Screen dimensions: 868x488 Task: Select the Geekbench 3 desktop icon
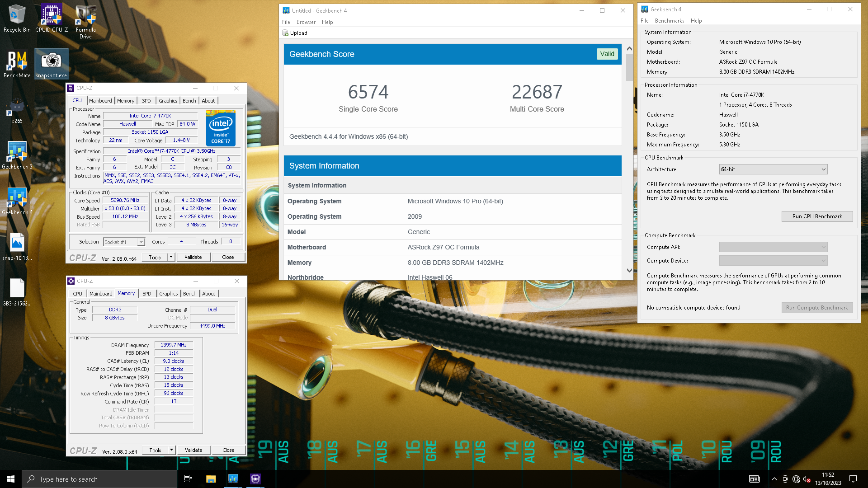point(17,155)
